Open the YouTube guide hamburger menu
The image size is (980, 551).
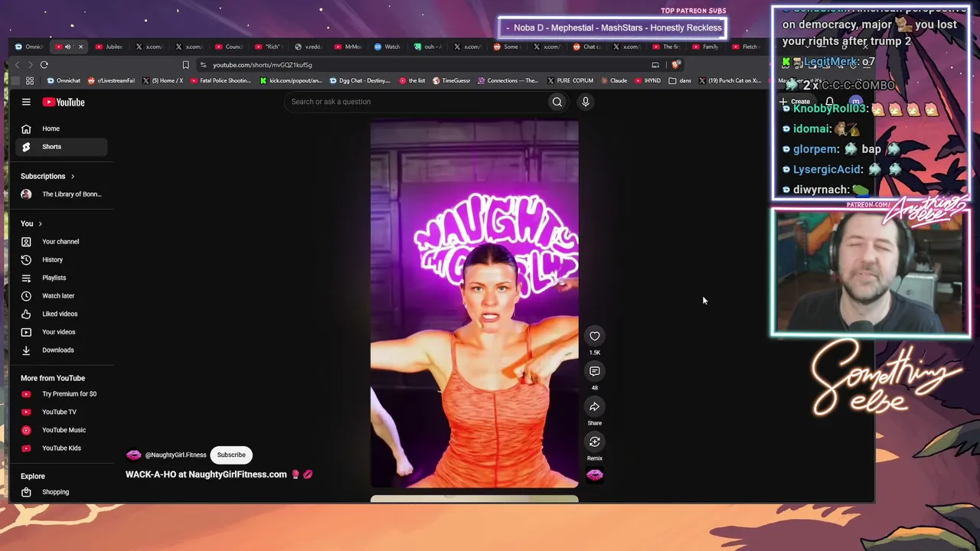point(26,102)
